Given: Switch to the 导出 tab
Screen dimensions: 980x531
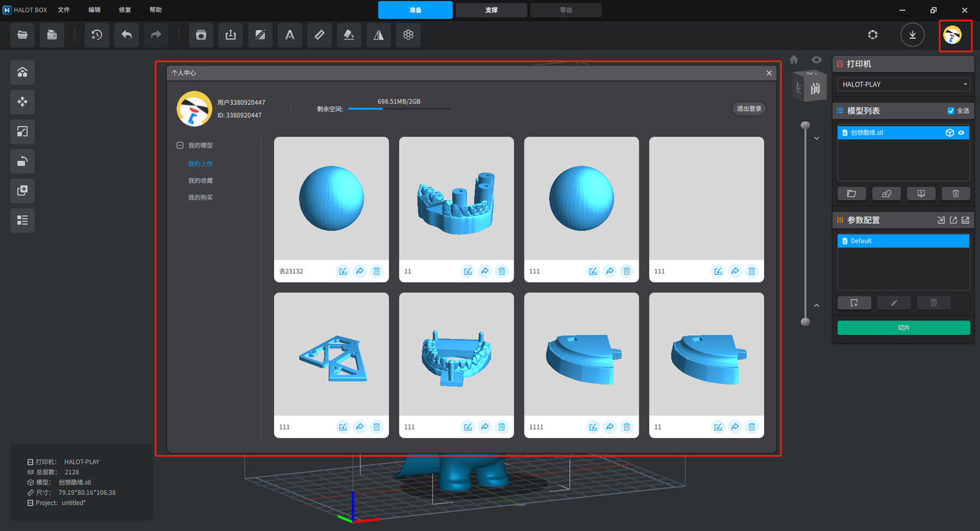Looking at the screenshot, I should pyautogui.click(x=566, y=10).
